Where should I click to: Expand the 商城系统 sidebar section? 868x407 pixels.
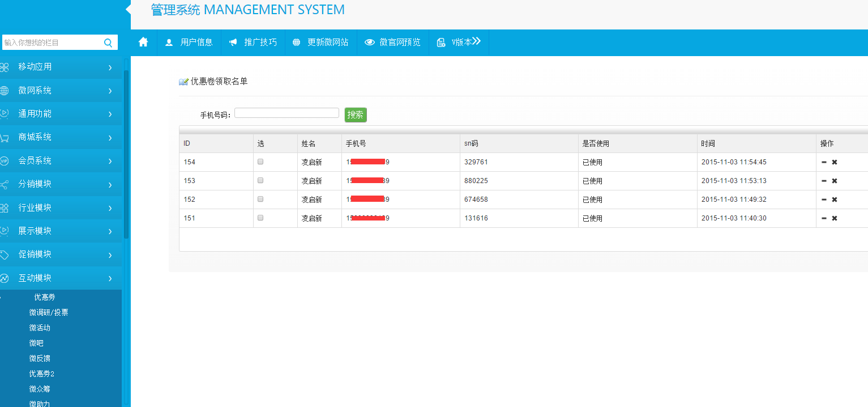click(x=61, y=137)
